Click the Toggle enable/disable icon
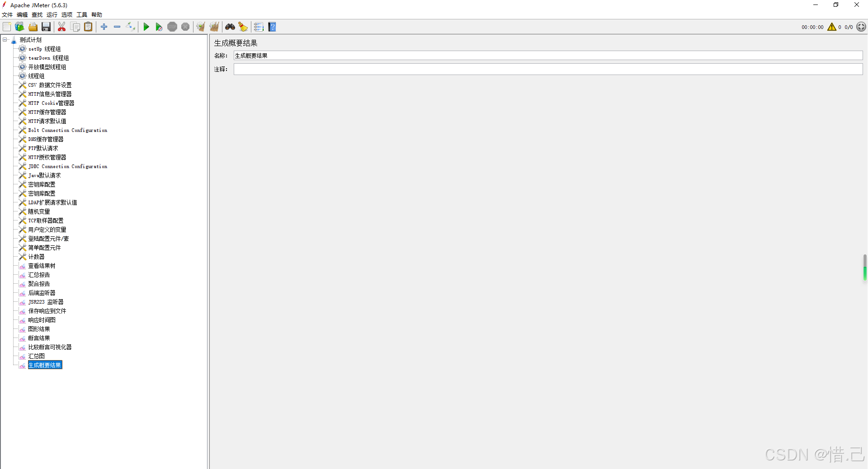 click(130, 27)
